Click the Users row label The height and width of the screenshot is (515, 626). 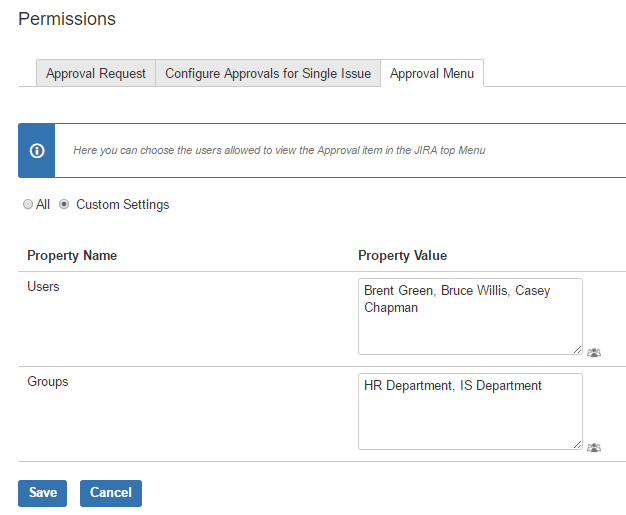[43, 287]
